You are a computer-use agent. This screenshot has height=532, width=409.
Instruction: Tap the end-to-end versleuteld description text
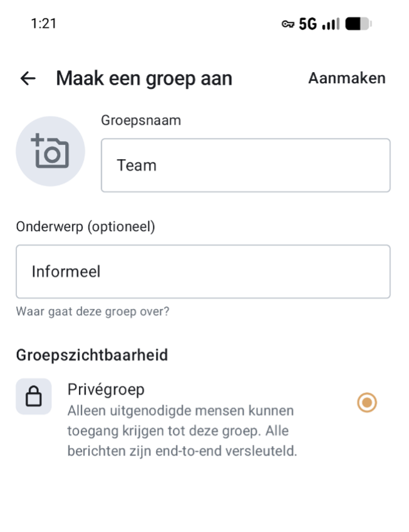(x=182, y=451)
